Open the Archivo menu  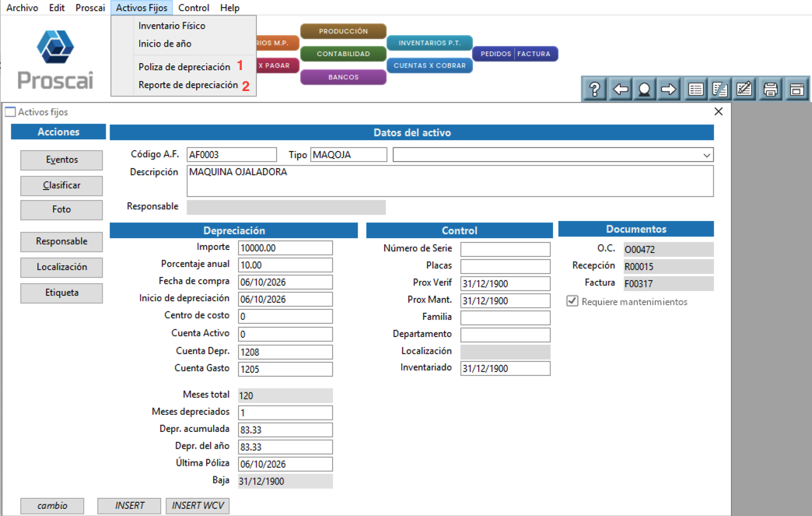click(x=23, y=8)
